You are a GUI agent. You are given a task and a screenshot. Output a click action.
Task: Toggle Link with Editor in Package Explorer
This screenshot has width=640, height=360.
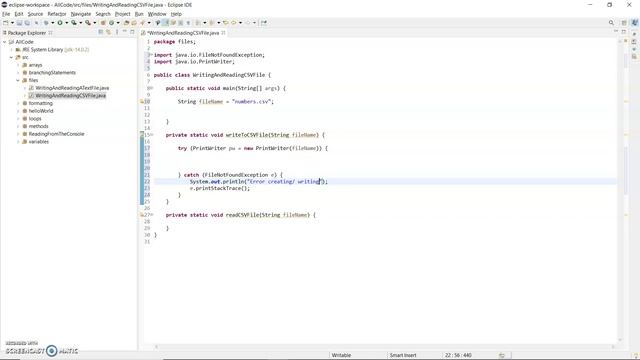[x=108, y=32]
